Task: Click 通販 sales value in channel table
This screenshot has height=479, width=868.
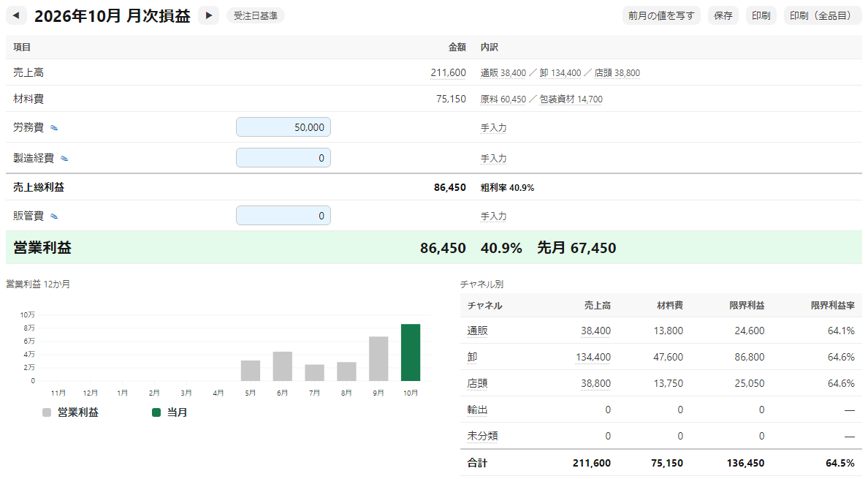Action: pyautogui.click(x=595, y=331)
